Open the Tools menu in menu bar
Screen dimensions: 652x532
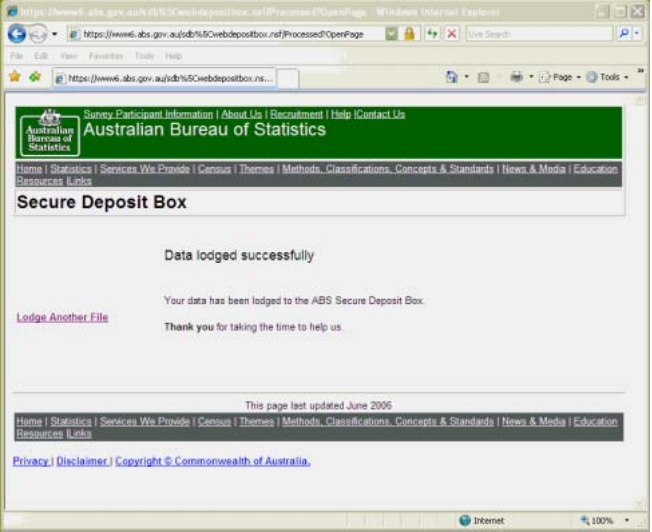[x=144, y=56]
